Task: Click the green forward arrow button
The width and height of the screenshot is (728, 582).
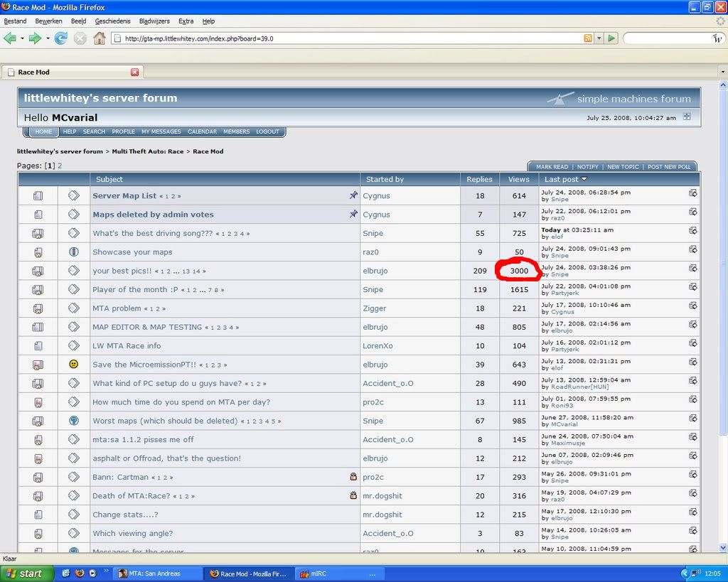Action: click(35, 38)
